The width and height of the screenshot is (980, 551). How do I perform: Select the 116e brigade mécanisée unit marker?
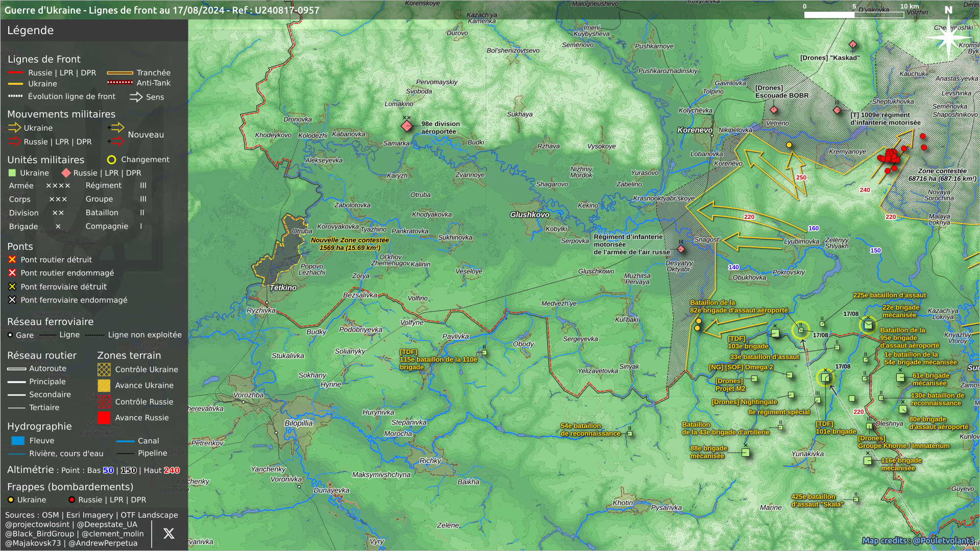click(868, 461)
